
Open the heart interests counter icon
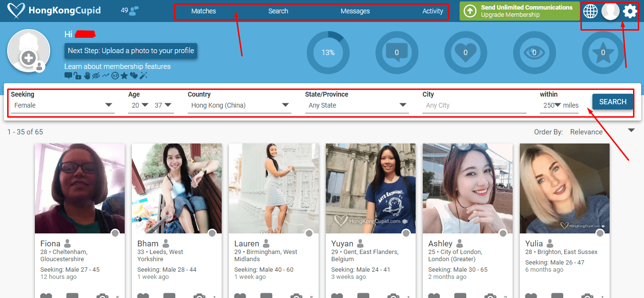pos(465,53)
